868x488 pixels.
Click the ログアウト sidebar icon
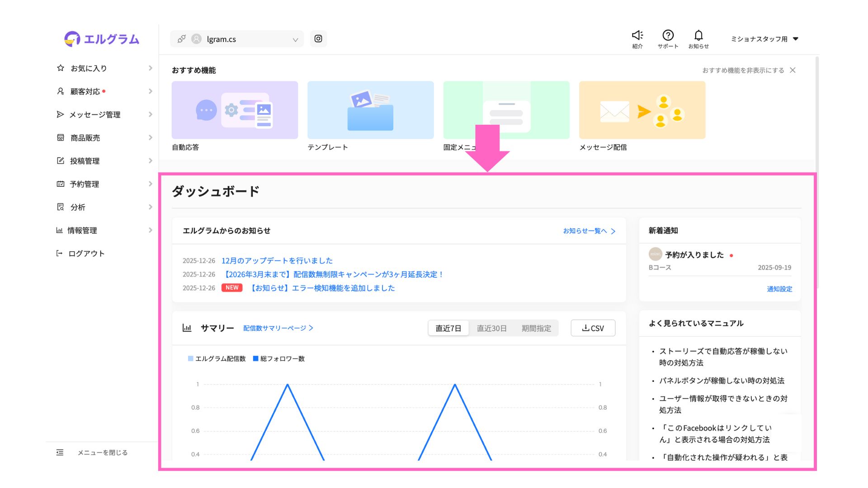coord(59,253)
